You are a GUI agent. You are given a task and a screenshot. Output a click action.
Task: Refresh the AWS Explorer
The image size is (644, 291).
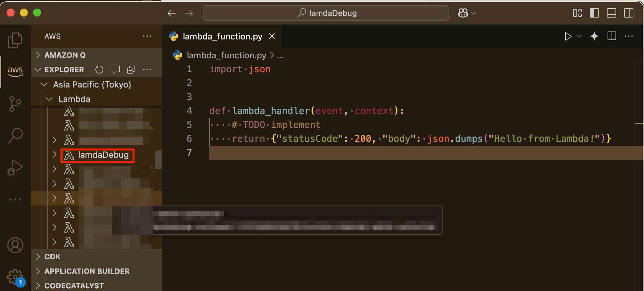click(99, 70)
